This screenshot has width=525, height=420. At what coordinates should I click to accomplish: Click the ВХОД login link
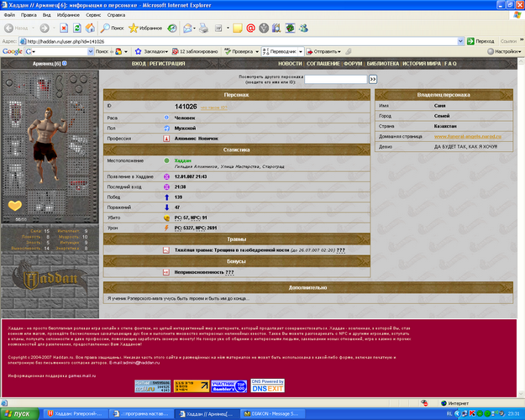(x=139, y=64)
